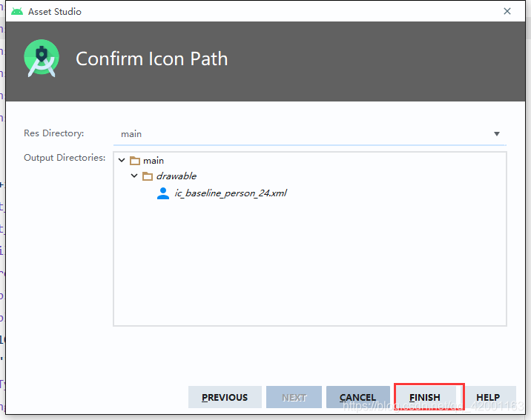Click the Android Studio logo in header

pos(42,59)
